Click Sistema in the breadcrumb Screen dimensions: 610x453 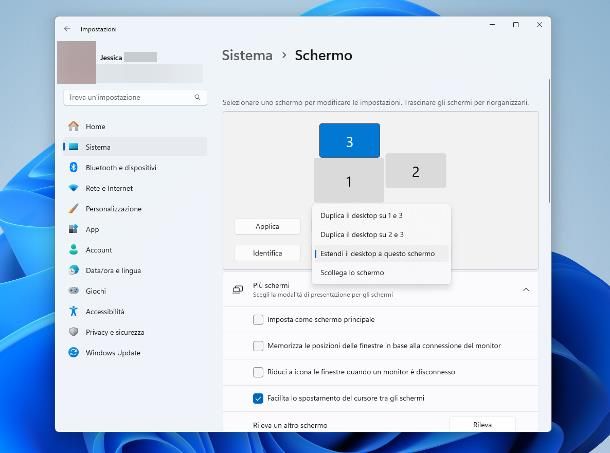pyautogui.click(x=247, y=55)
